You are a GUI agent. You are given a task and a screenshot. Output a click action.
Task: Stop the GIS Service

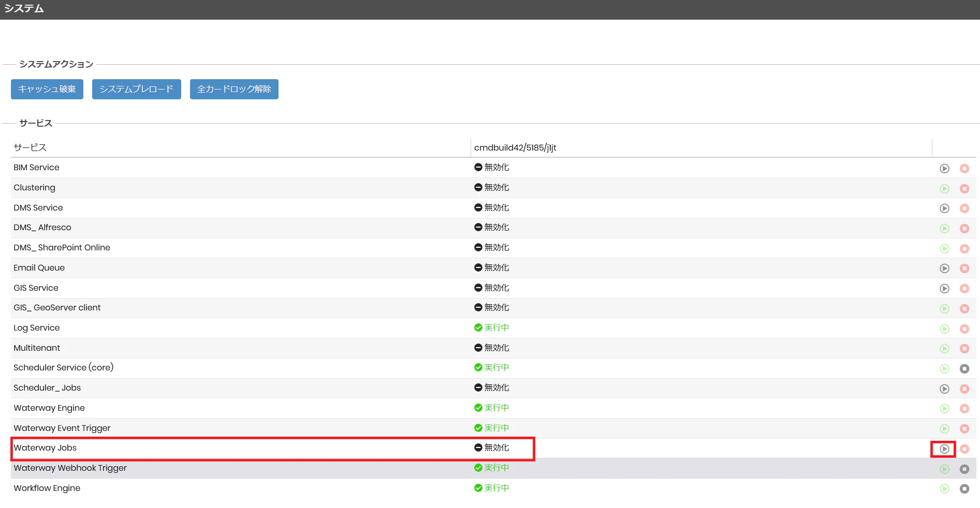tap(964, 288)
